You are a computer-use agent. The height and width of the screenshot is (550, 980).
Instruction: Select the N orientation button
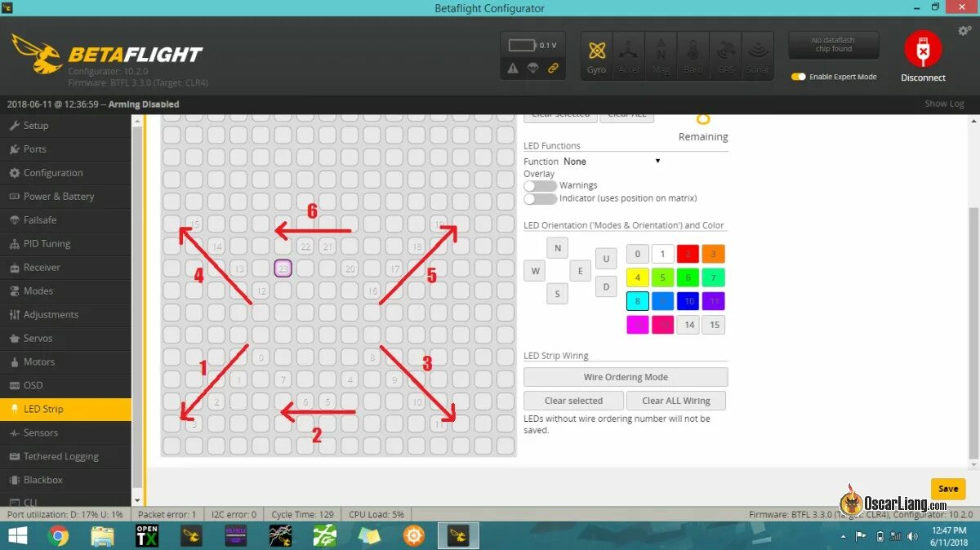click(x=558, y=249)
